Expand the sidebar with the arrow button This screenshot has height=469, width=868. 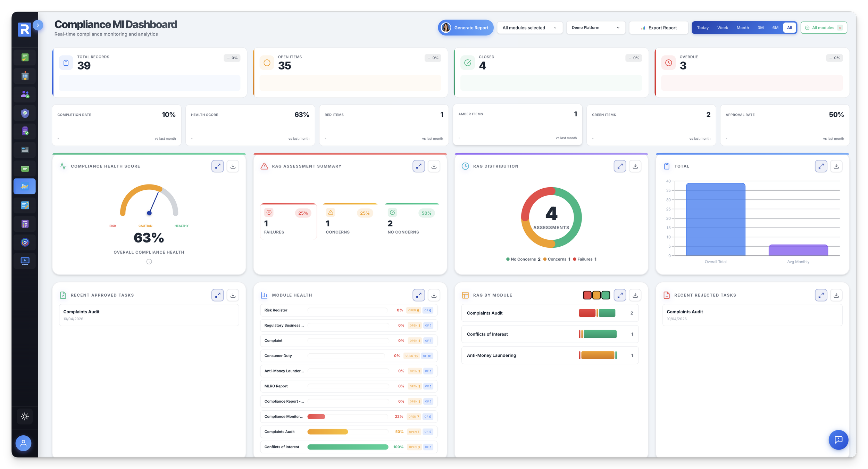(x=38, y=25)
